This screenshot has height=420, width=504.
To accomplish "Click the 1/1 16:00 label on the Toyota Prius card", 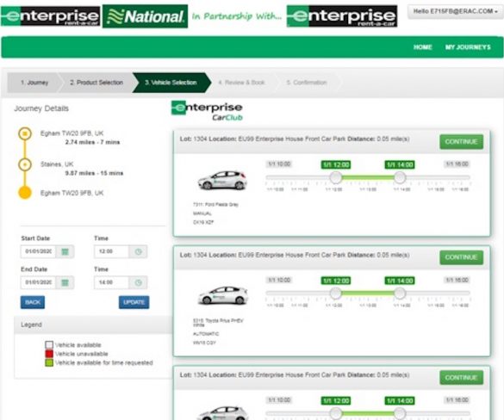I will [457, 281].
